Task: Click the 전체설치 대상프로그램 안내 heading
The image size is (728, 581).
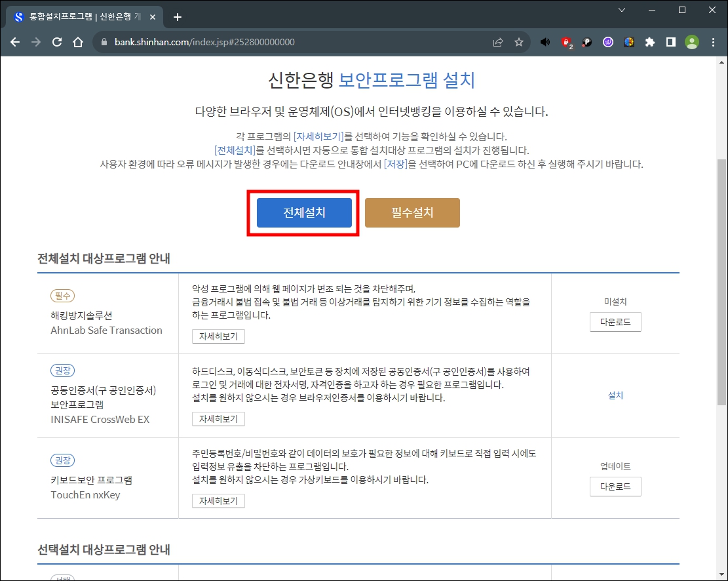Action: (104, 258)
